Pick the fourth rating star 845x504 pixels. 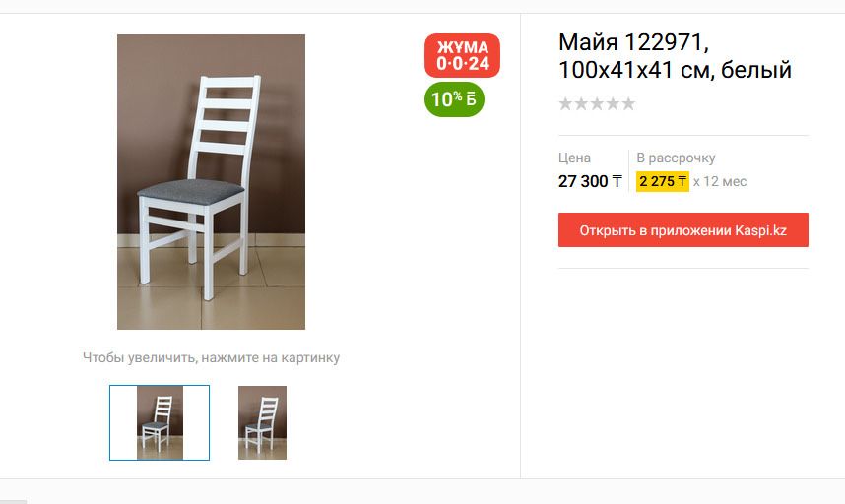(x=613, y=104)
